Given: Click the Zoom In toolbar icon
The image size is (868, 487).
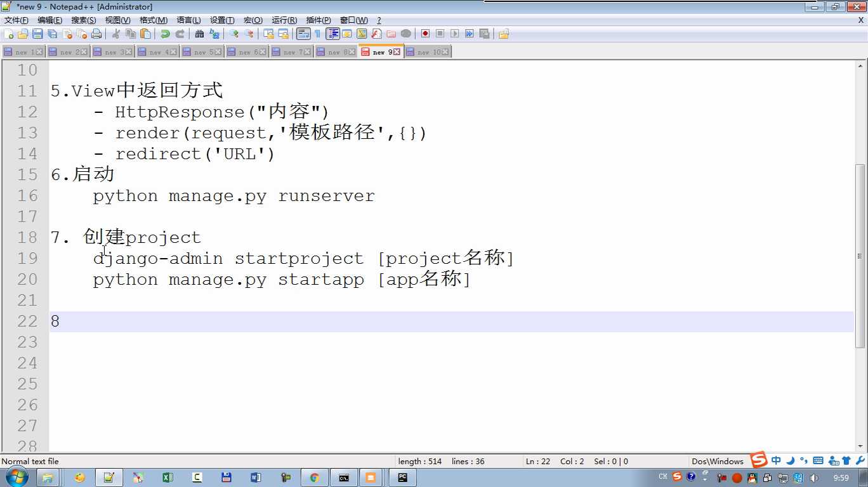Looking at the screenshot, I should (x=234, y=34).
